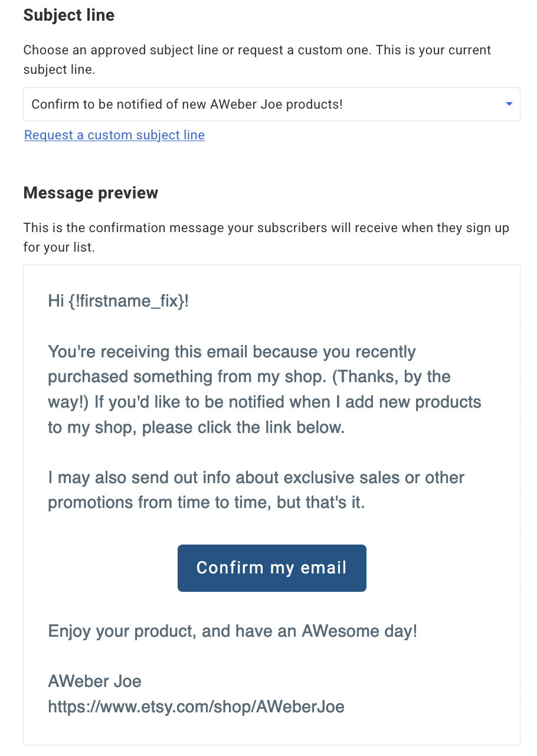
Task: Click the subject line description paragraph
Action: tap(257, 59)
